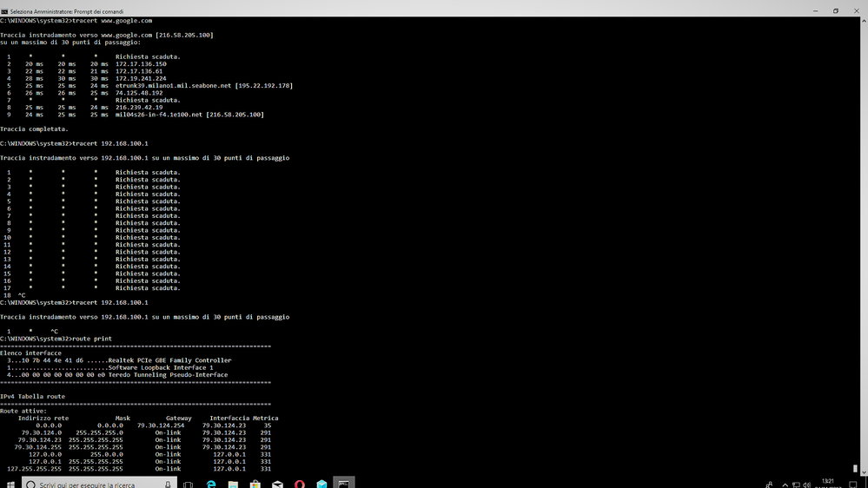
Task: Restore down the Command Prompt window
Action: pyautogui.click(x=836, y=10)
